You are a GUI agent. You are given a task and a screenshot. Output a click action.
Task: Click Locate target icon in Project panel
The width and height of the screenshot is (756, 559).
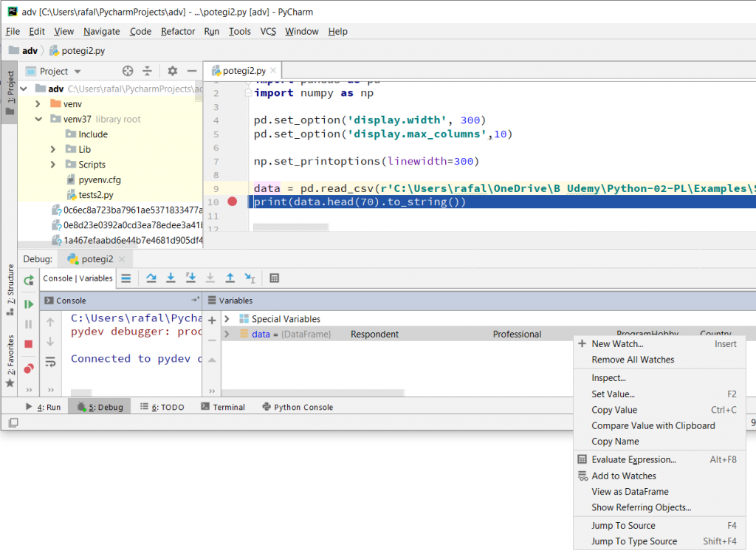coord(127,72)
